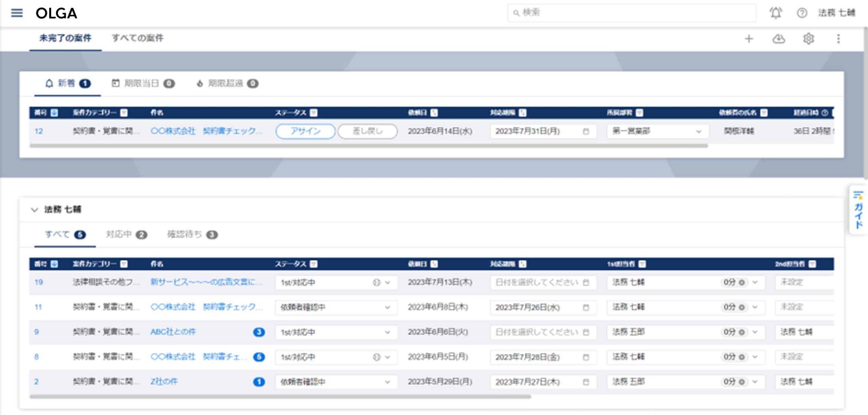Filter 案件カテゴリー column in the 法務 七輔 table

click(x=124, y=264)
